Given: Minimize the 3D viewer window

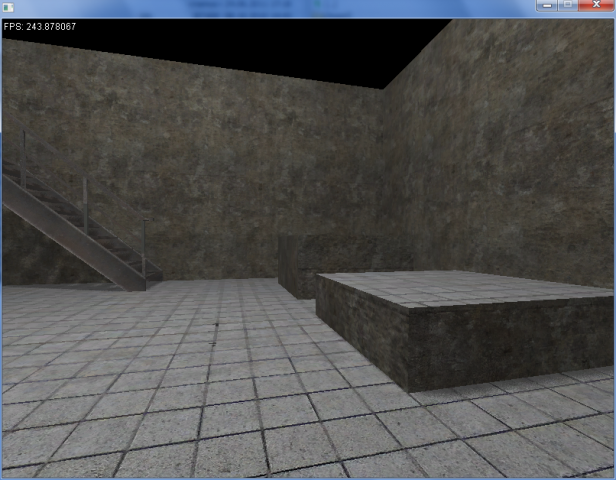Looking at the screenshot, I should pos(547,5).
